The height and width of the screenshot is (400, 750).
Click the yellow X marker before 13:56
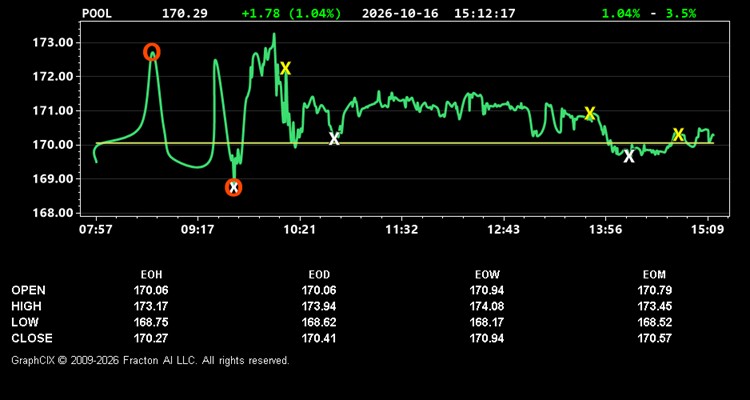pos(590,114)
